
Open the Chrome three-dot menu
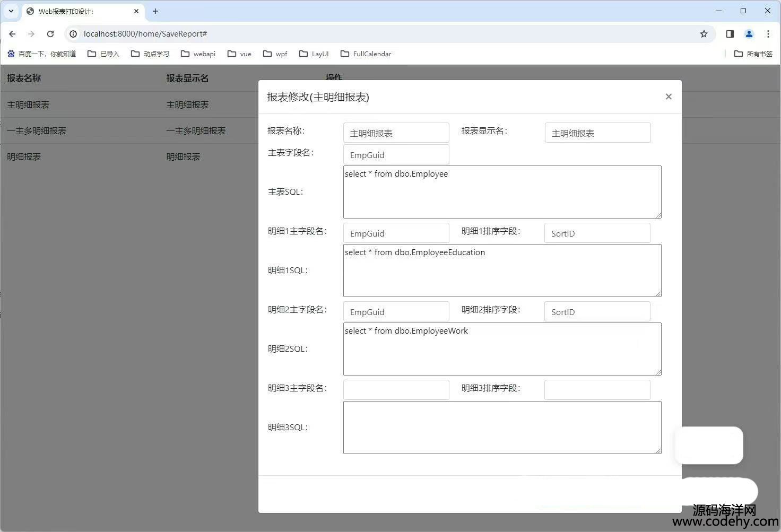(x=768, y=34)
